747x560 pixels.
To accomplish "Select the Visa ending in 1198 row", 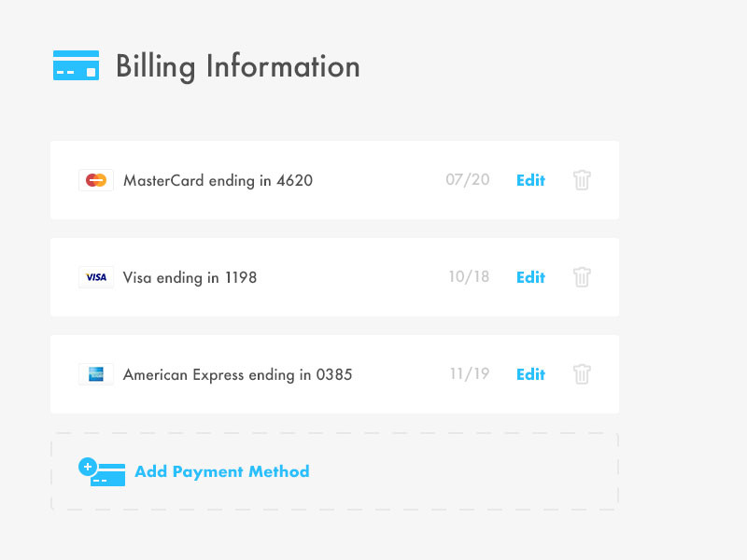I will 280,277.
